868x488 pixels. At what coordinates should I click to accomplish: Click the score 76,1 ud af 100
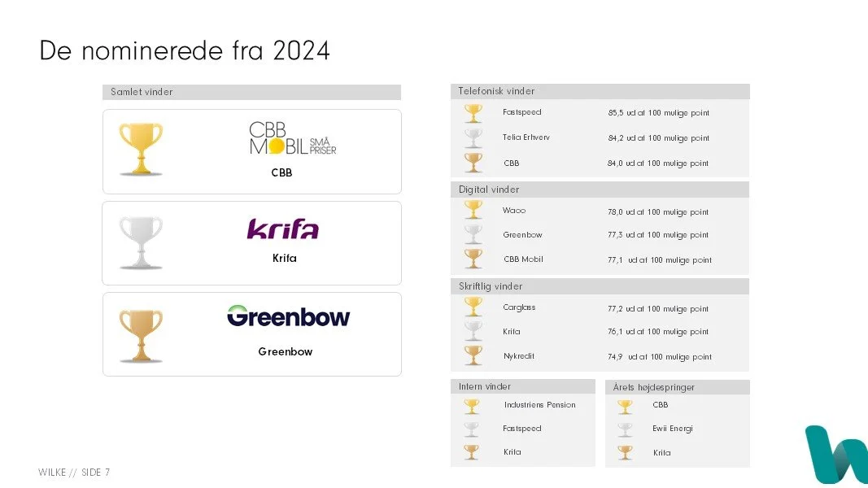click(x=658, y=331)
